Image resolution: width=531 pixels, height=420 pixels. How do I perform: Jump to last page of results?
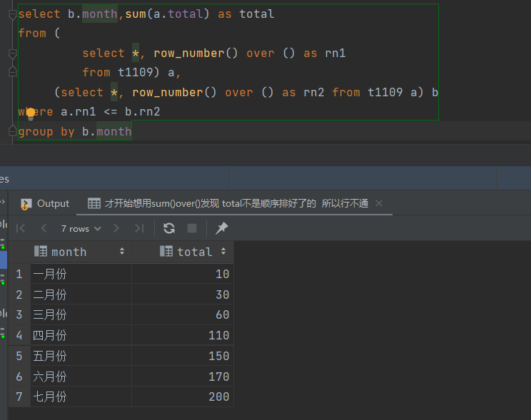coord(139,228)
